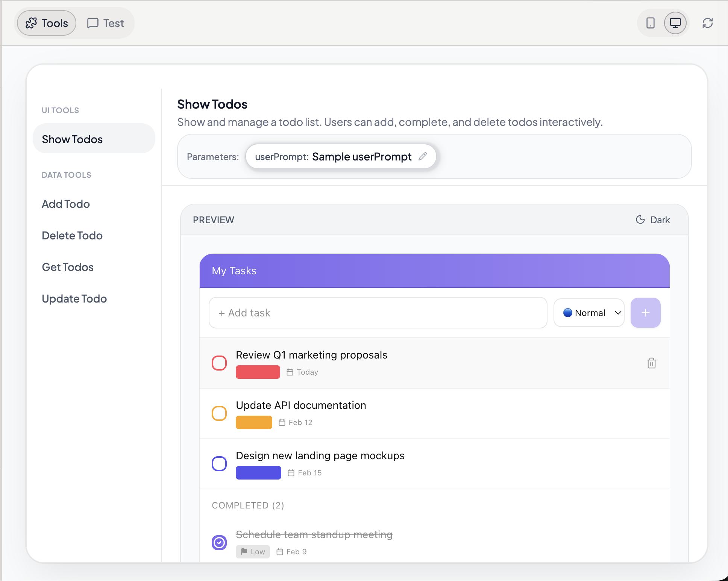The width and height of the screenshot is (728, 581).
Task: Click the PREVIEW panel label
Action: coord(213,220)
